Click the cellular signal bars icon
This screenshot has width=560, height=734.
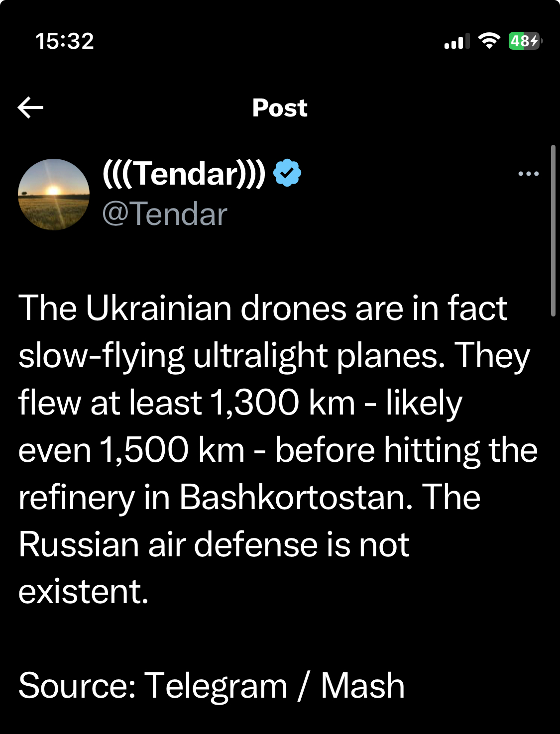point(456,41)
